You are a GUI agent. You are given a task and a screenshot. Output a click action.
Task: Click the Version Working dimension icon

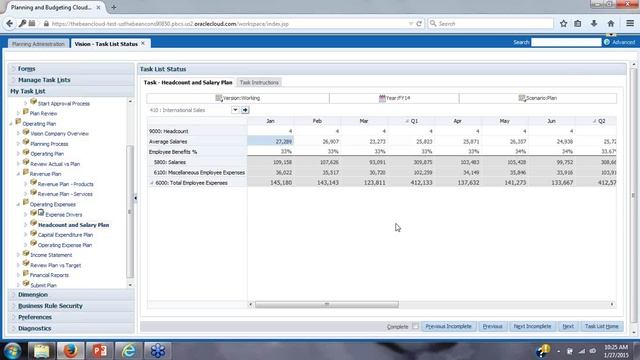point(219,98)
